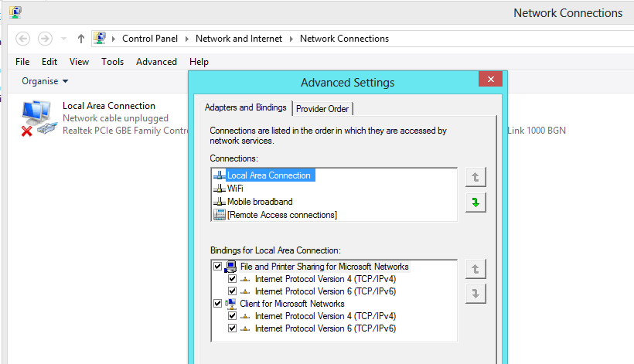
Task: Move selected connection down with green arrow
Action: tap(475, 202)
